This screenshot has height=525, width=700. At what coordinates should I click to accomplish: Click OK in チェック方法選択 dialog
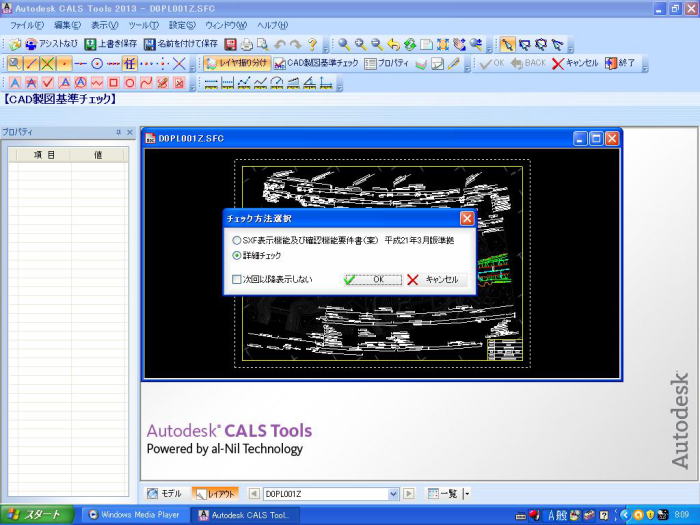[x=373, y=279]
